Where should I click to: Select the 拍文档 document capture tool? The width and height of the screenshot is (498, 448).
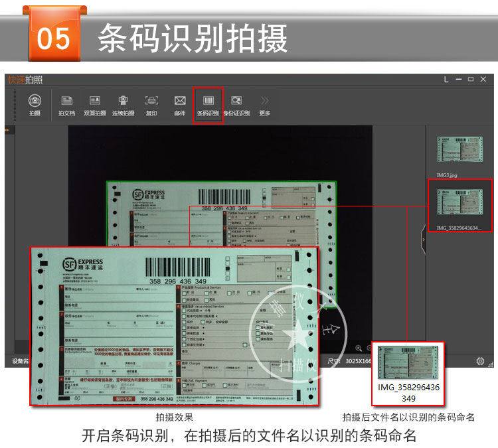pyautogui.click(x=66, y=105)
